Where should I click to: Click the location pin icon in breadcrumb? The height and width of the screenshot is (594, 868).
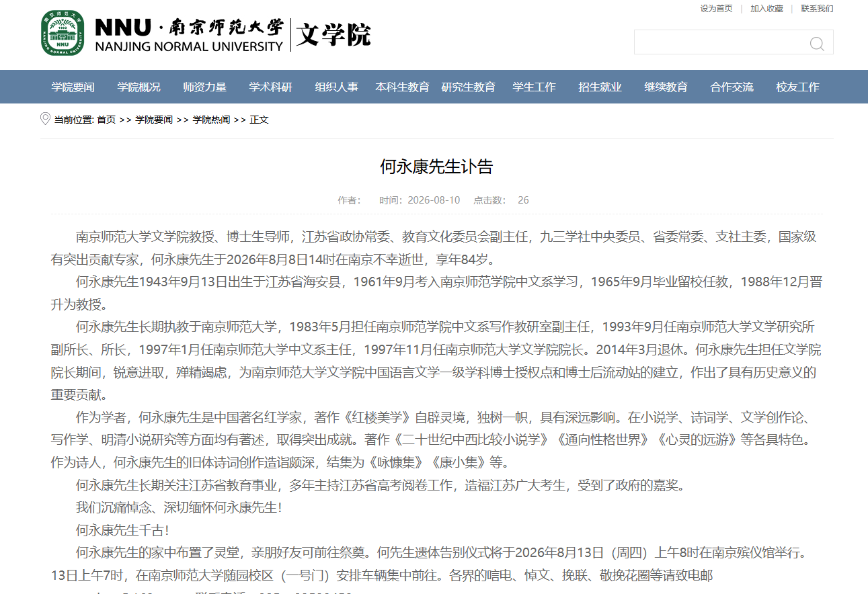(x=46, y=119)
